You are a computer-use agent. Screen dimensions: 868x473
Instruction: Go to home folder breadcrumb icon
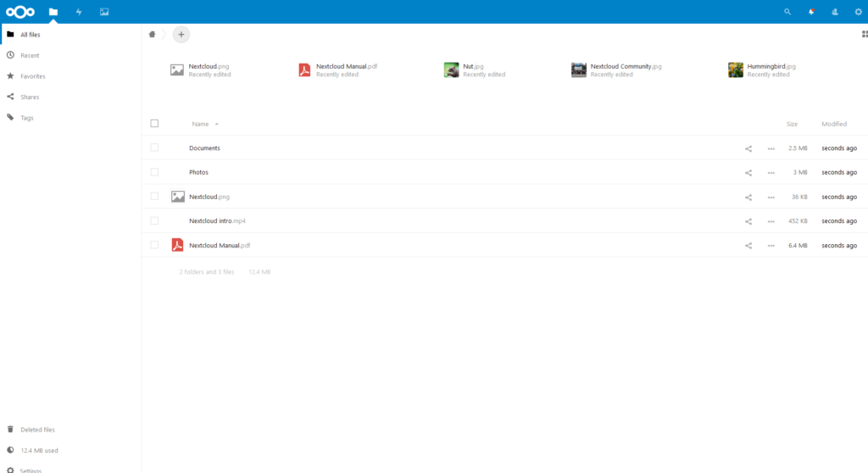pos(153,35)
